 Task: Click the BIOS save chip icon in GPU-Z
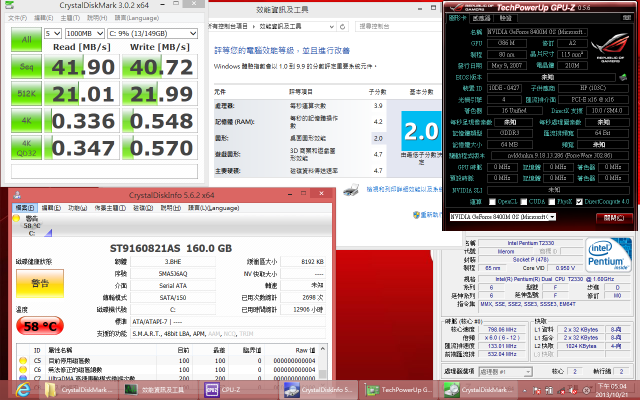[623, 77]
